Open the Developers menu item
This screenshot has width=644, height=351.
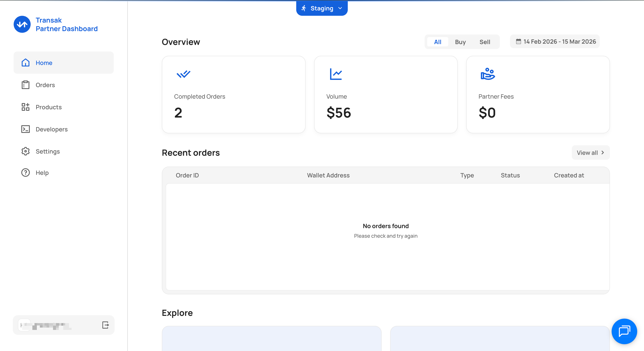point(52,129)
